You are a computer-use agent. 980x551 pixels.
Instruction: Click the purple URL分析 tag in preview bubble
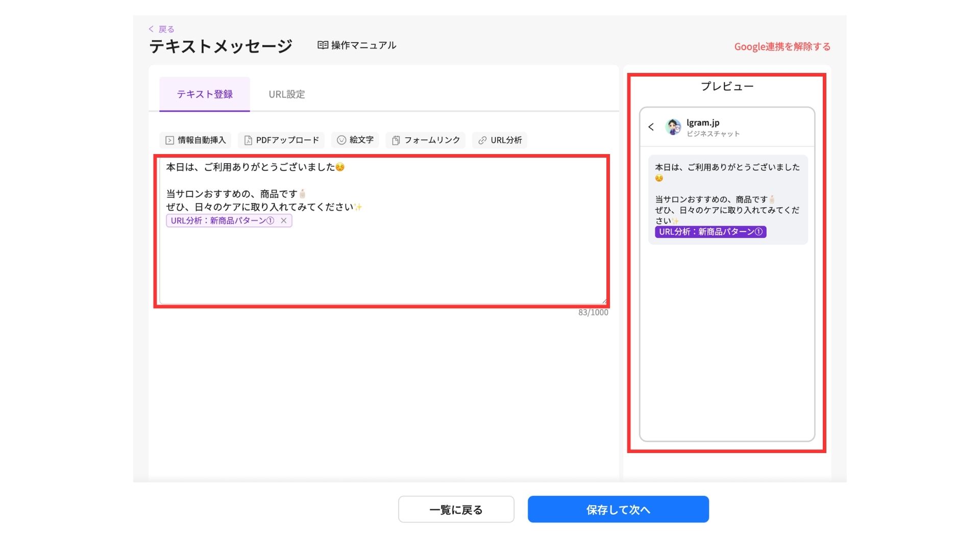tap(710, 232)
